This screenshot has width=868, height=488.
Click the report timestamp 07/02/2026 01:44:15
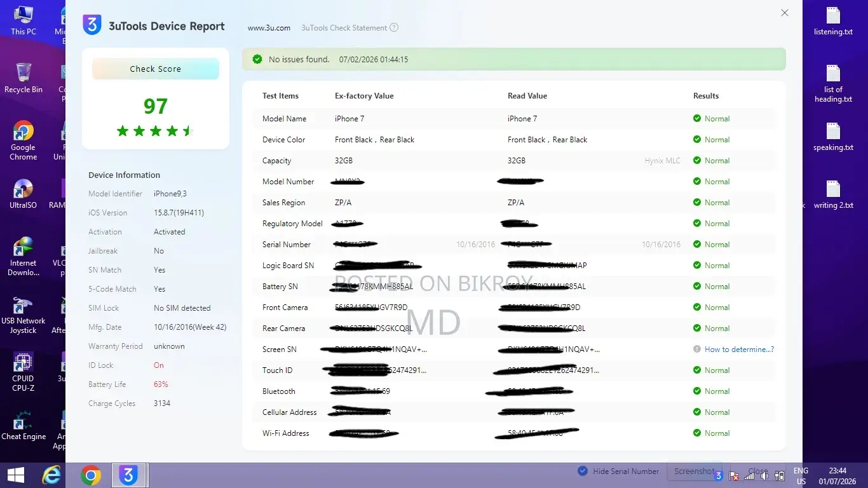[x=374, y=59]
